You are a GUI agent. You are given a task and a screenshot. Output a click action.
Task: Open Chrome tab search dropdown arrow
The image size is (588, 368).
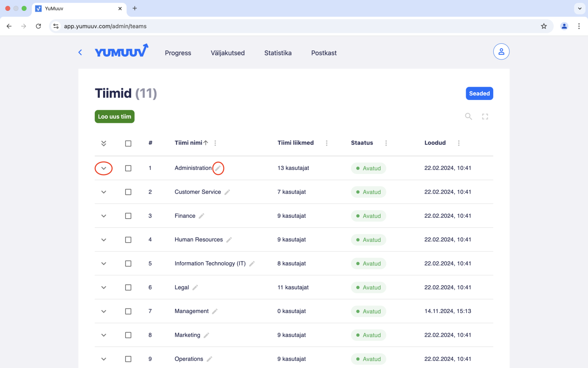[x=580, y=8]
